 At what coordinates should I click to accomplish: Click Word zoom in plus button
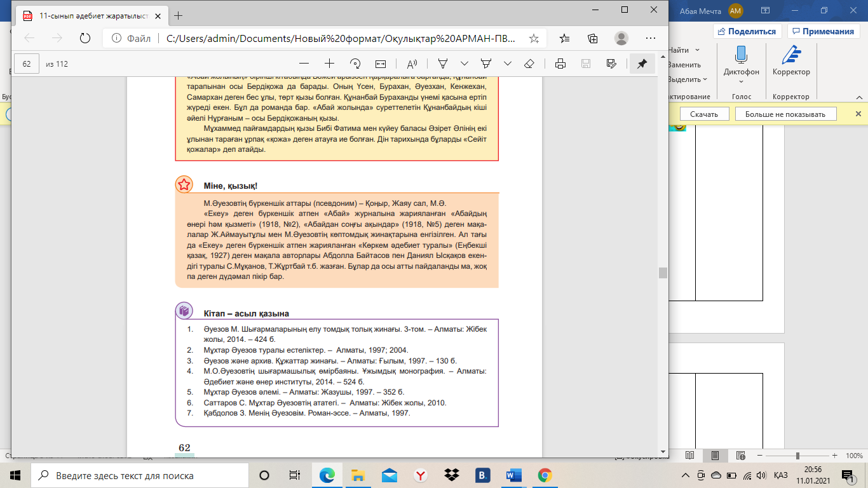834,456
